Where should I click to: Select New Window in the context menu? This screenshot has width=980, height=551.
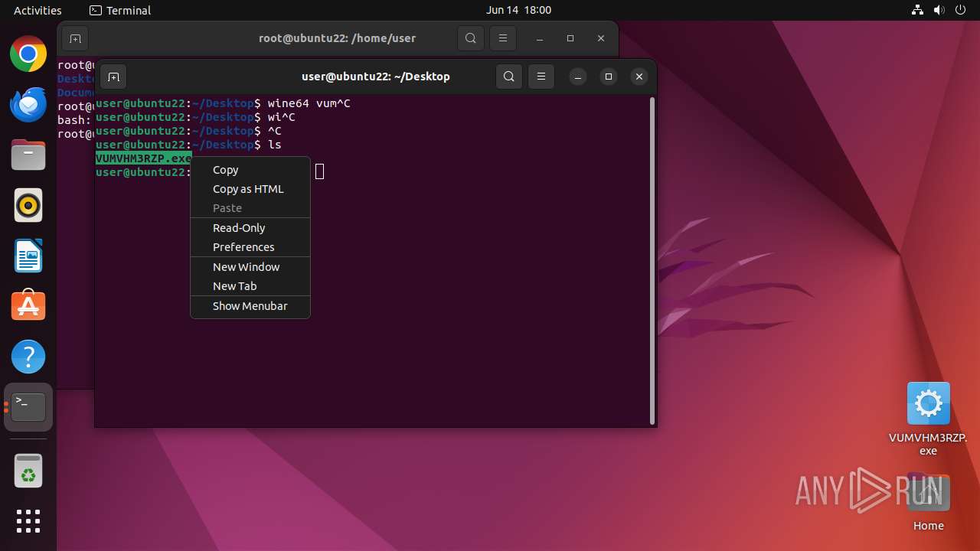[250, 267]
